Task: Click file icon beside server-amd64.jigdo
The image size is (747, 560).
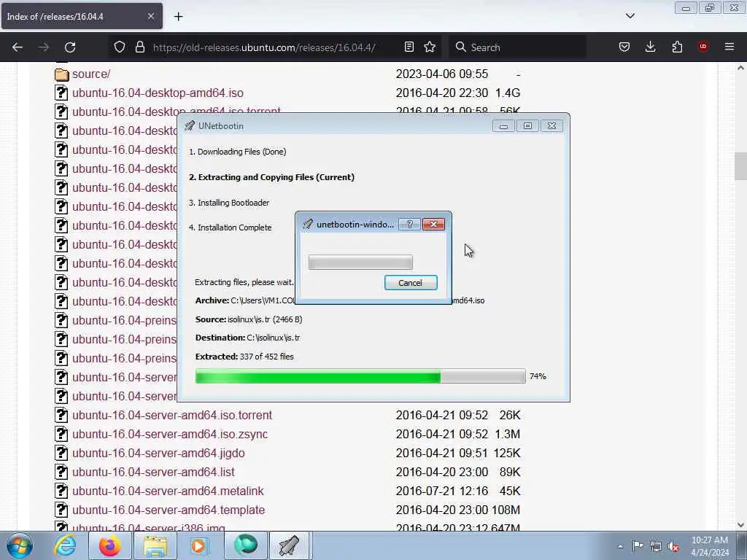Action: [61, 452]
